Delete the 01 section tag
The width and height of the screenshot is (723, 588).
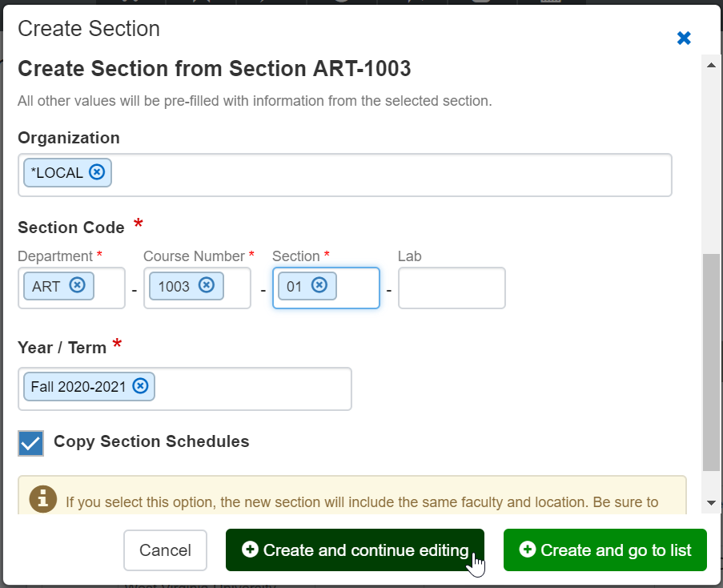coord(319,285)
